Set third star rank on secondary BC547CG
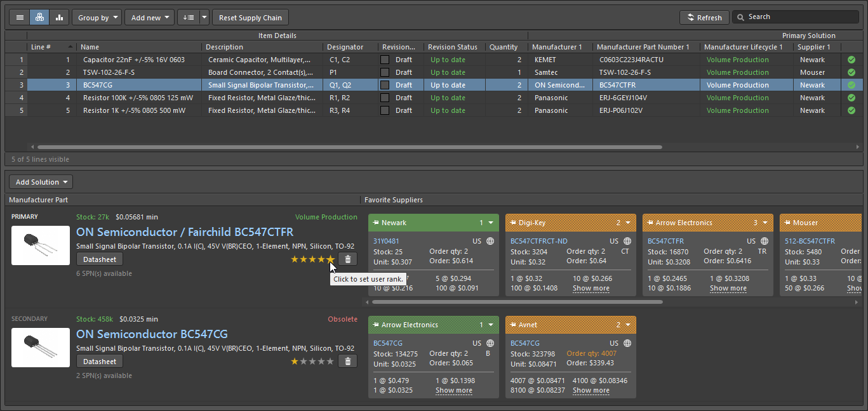868x411 pixels. point(312,362)
